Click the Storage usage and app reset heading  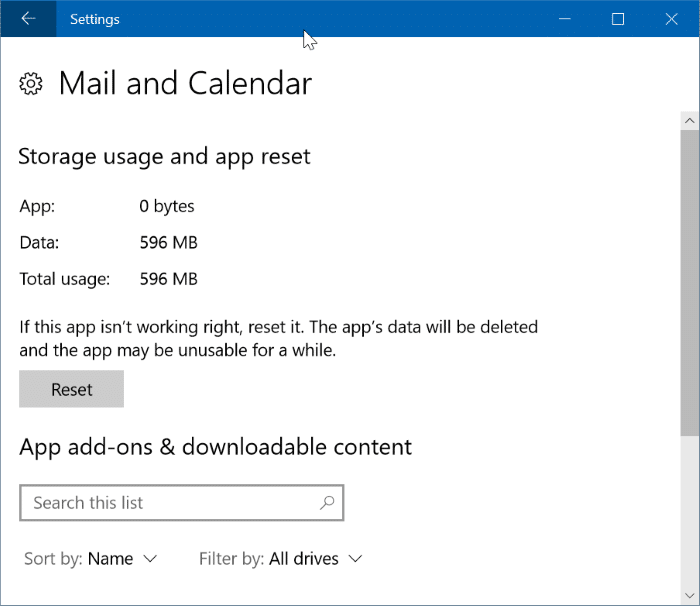[164, 157]
